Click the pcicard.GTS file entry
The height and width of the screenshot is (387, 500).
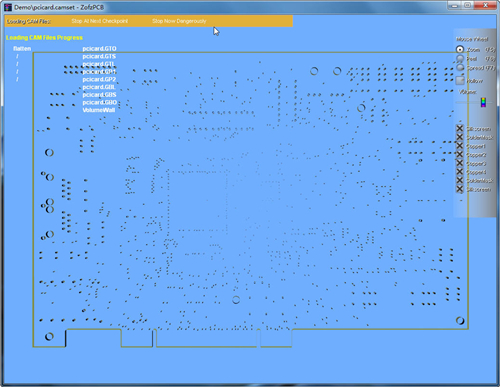pyautogui.click(x=99, y=56)
